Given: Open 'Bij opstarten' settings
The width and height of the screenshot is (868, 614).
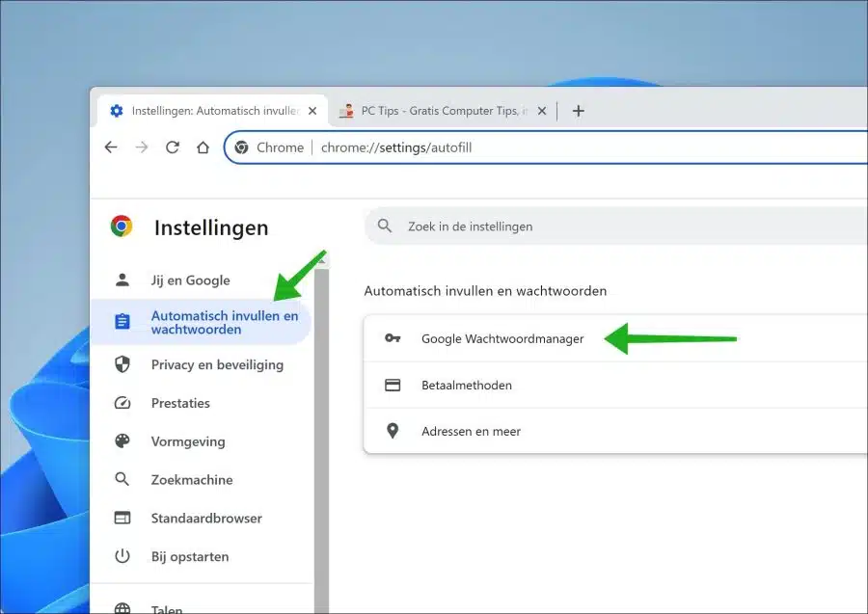Looking at the screenshot, I should tap(201, 556).
